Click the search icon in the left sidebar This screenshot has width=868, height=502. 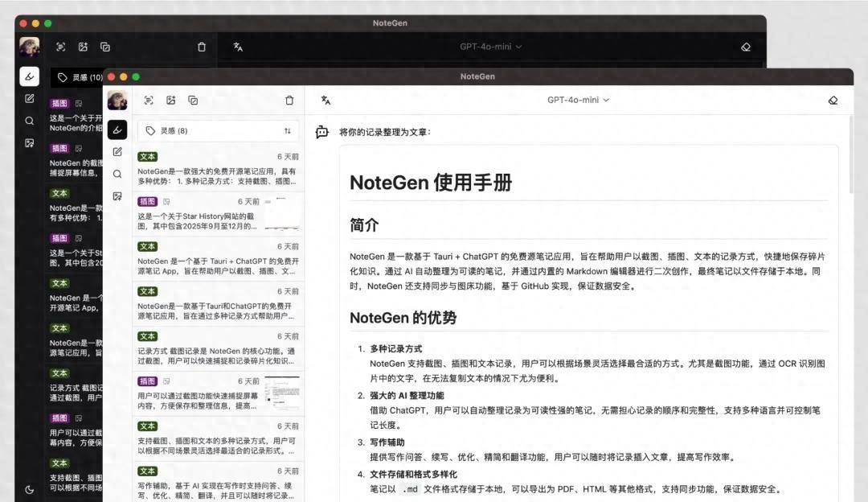tap(117, 174)
